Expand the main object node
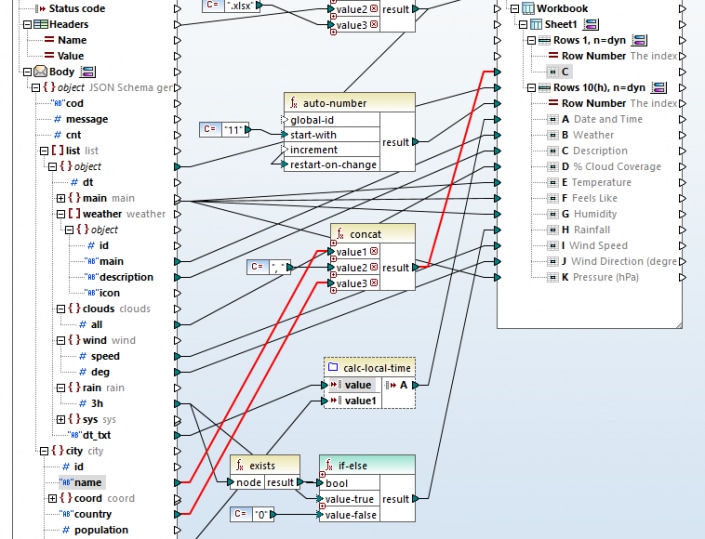Image resolution: width=705 pixels, height=539 pixels. click(x=61, y=198)
